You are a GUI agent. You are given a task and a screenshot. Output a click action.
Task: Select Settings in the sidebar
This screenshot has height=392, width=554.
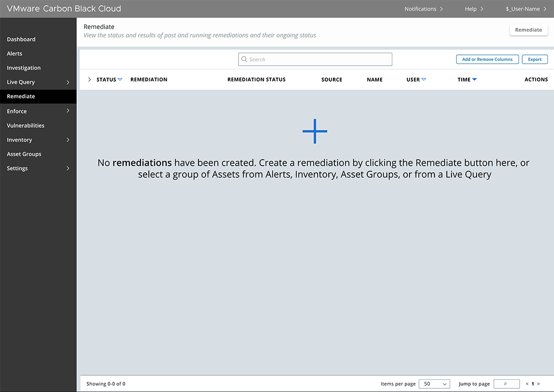pos(17,168)
